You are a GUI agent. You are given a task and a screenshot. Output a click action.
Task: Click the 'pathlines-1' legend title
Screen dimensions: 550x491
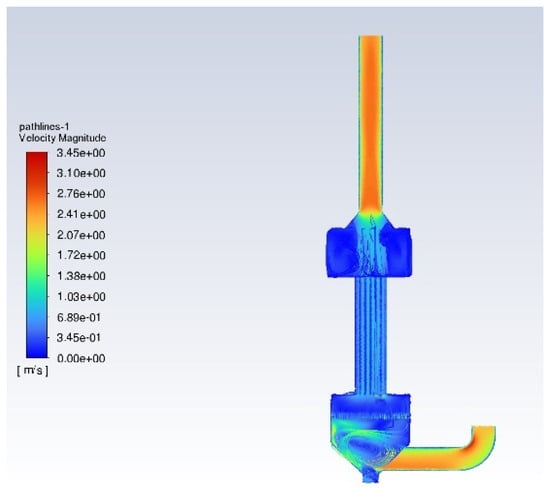coord(44,127)
